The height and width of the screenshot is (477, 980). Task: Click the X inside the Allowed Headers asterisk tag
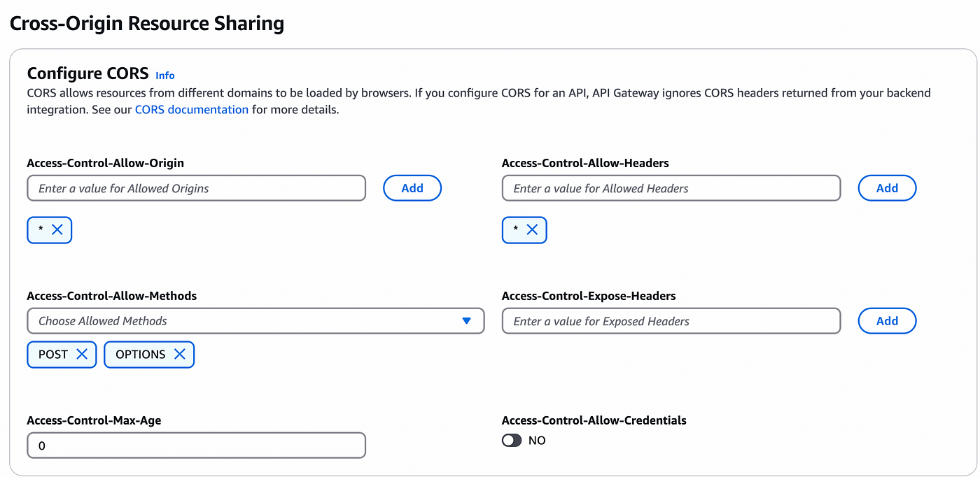coord(533,229)
